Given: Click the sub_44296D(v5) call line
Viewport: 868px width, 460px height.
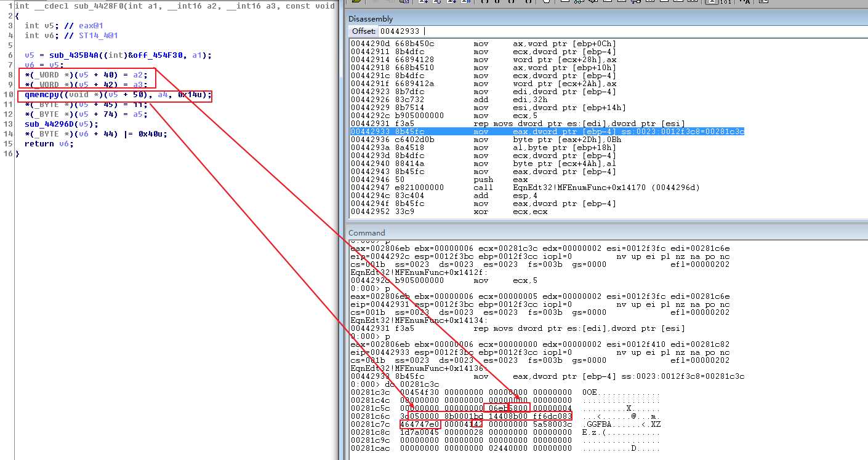Looking at the screenshot, I should 62,124.
